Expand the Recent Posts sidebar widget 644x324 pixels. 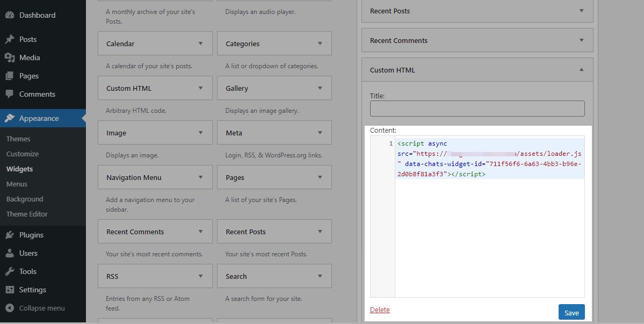point(581,11)
